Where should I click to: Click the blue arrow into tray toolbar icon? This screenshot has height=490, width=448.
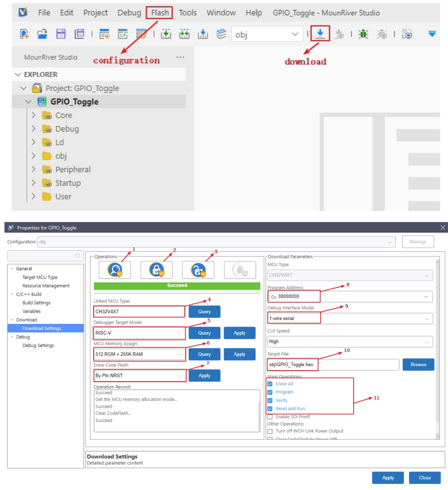[203, 34]
